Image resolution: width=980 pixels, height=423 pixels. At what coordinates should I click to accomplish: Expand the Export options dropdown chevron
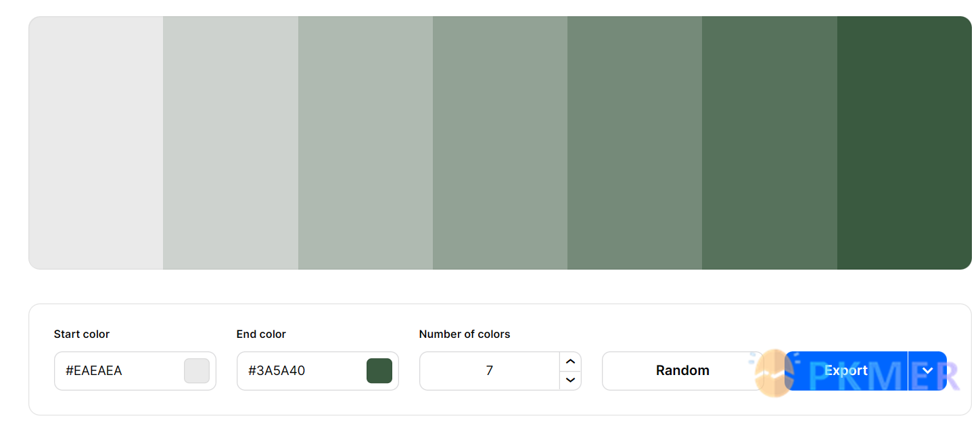pos(927,371)
